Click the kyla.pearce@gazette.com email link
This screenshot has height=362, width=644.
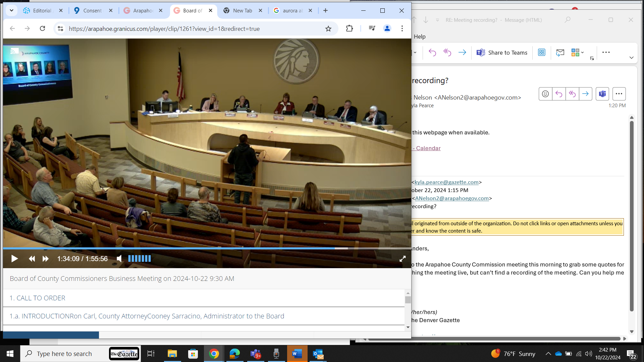pos(446,182)
